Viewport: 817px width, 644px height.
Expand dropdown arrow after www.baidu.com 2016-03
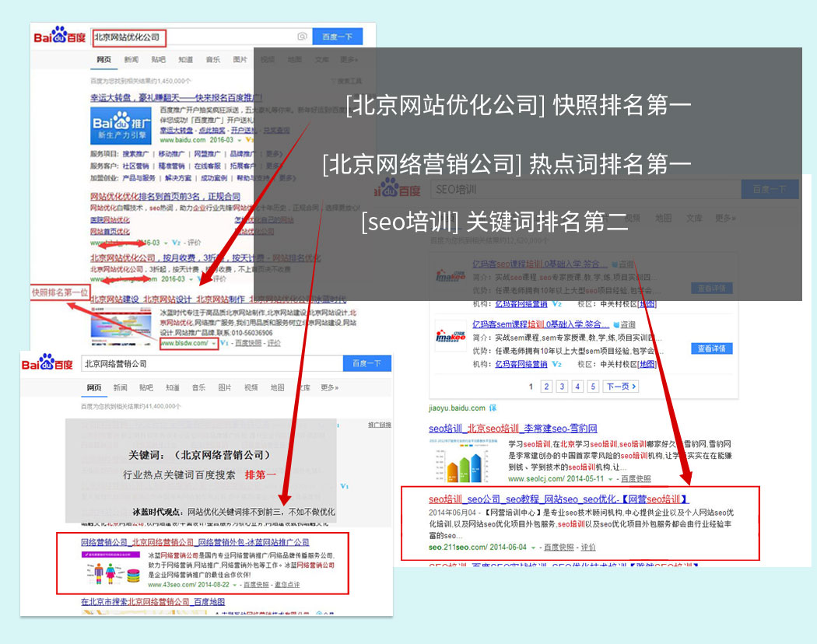point(240,140)
